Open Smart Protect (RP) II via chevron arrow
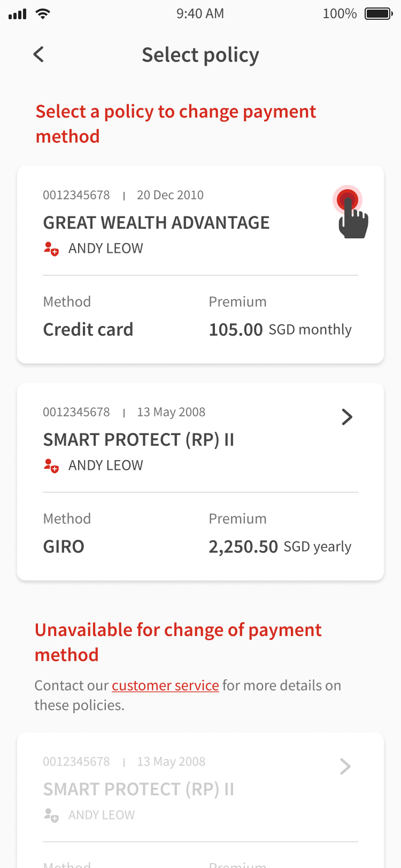Screen dimensions: 401x868 [x=347, y=417]
